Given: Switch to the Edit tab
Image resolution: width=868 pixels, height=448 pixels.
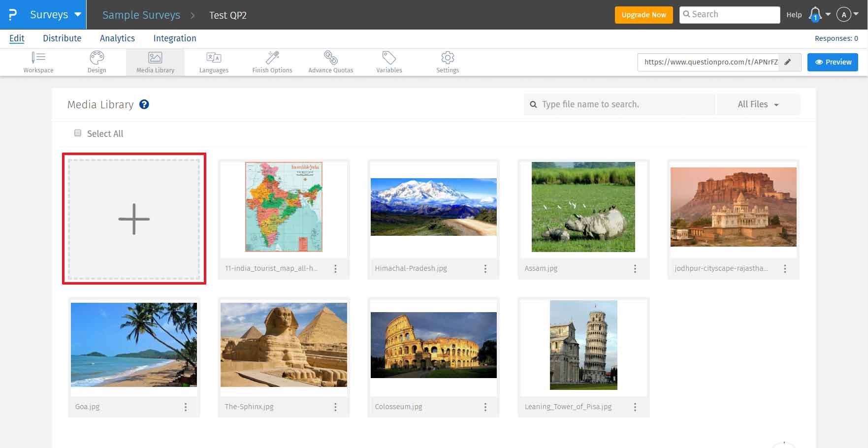Looking at the screenshot, I should [x=17, y=38].
